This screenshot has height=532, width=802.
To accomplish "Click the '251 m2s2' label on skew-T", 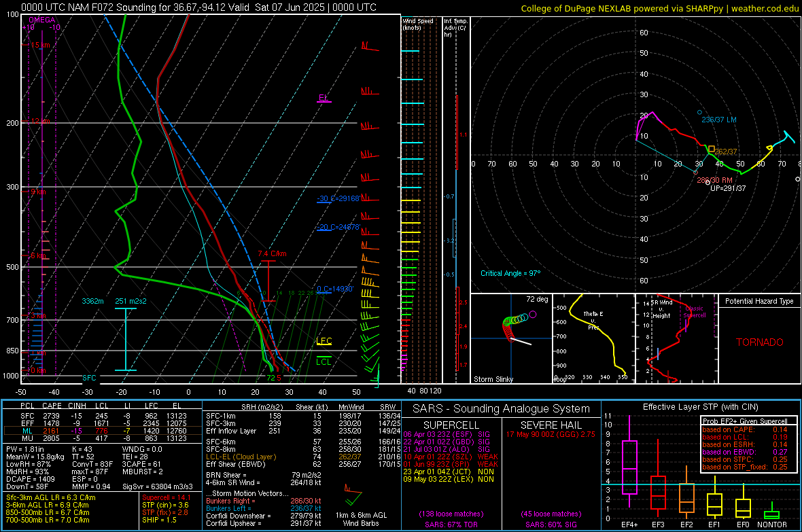I will click(x=131, y=301).
